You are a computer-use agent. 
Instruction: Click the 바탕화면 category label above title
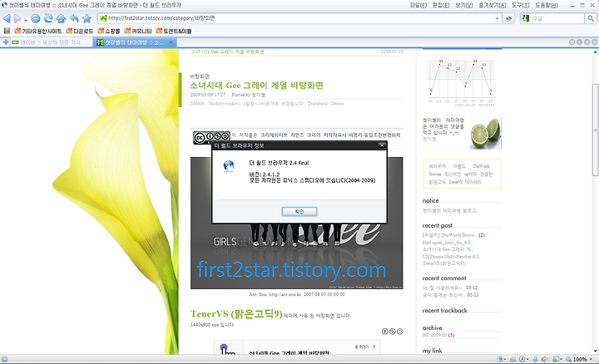200,76
